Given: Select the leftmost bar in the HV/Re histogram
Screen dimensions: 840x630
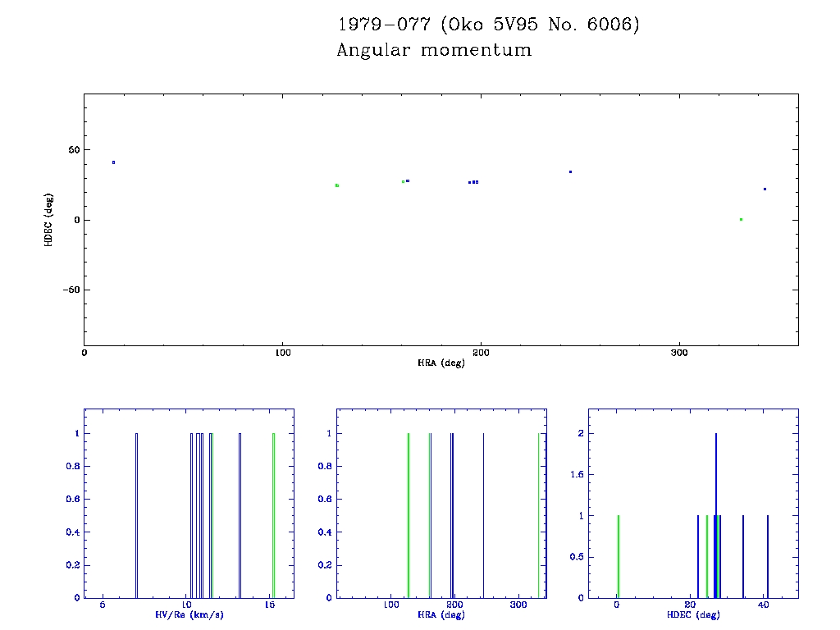Looking at the screenshot, I should click(x=136, y=515).
